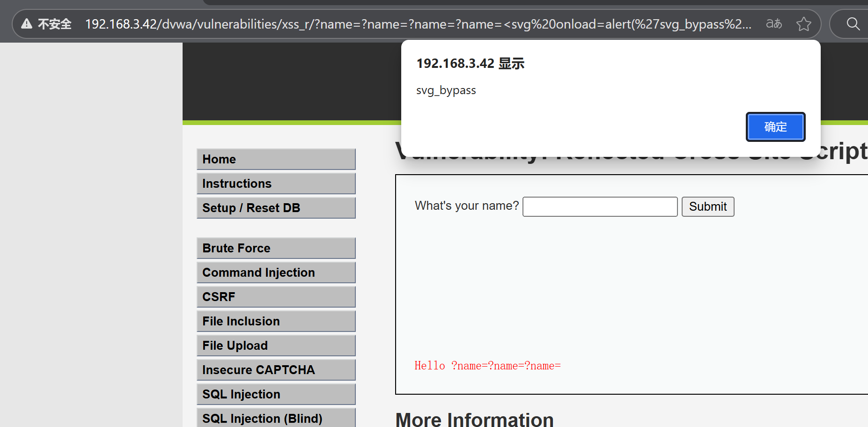868x427 pixels.
Task: Open SQL Injection (Blind) page
Action: pos(276,418)
